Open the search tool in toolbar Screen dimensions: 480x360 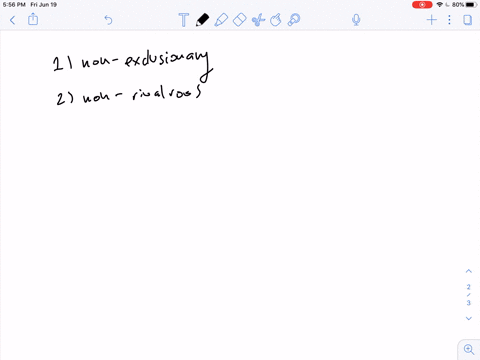pos(294,20)
